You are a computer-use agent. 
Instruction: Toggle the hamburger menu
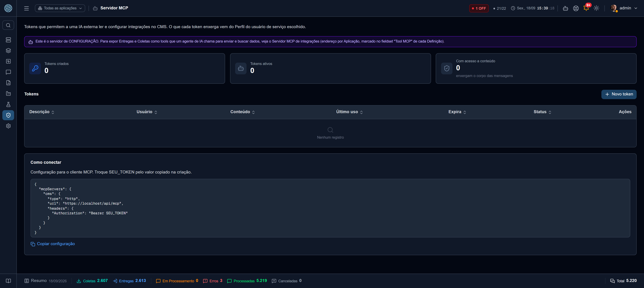click(x=26, y=8)
